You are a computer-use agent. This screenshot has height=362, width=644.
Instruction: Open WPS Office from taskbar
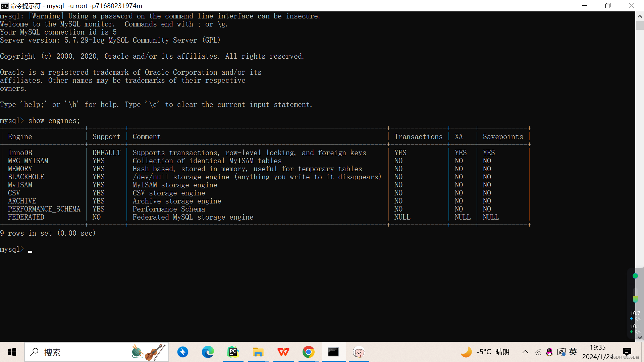(283, 352)
